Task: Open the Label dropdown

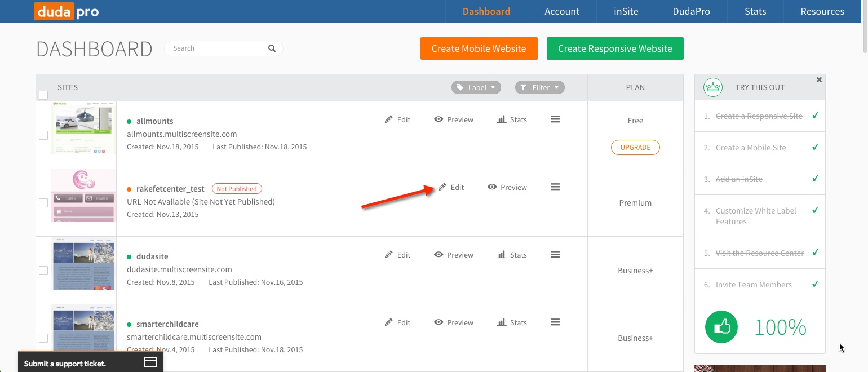Action: point(476,87)
